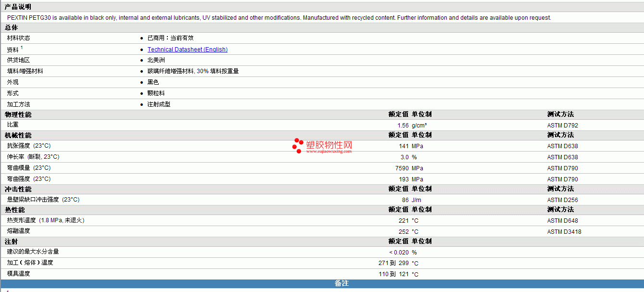This screenshot has width=644, height=292.
Task: Select the value 北美洲
Action: (x=156, y=60)
